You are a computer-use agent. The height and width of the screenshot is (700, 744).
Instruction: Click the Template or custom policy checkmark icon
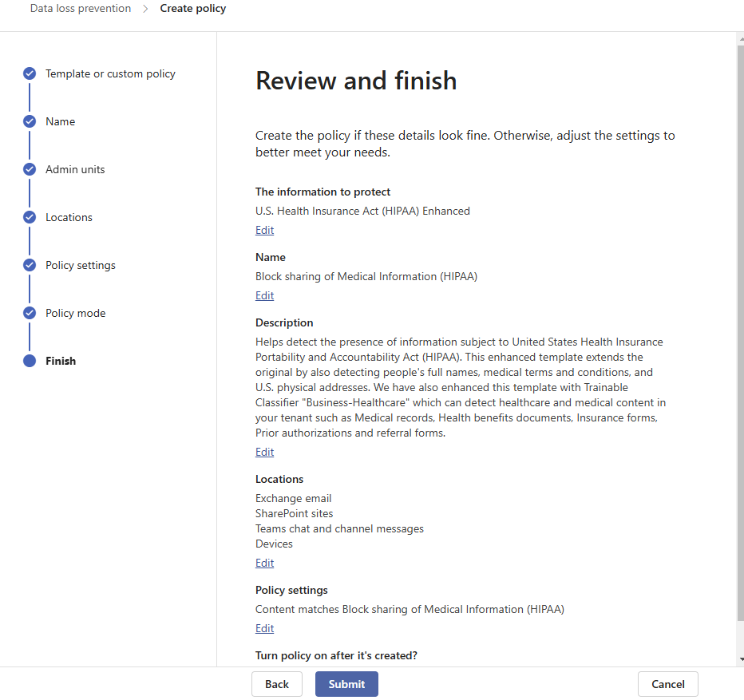point(30,73)
